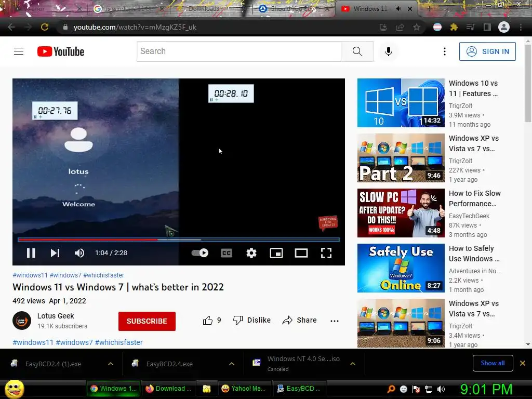This screenshot has height=399, width=532.
Task: Click the Dislike button
Action: pyautogui.click(x=252, y=320)
